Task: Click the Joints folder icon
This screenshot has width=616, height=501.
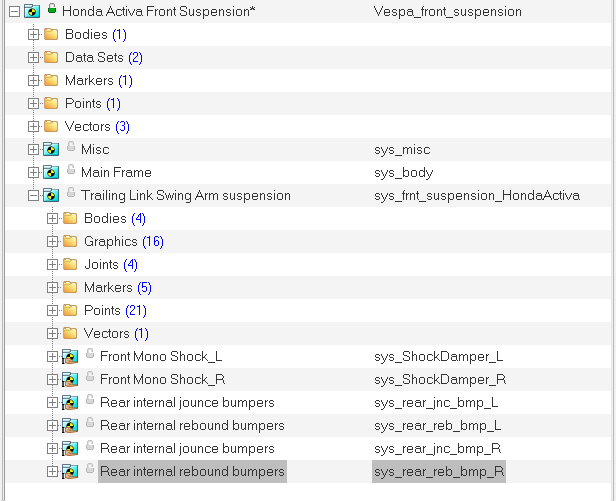Action: (70, 265)
